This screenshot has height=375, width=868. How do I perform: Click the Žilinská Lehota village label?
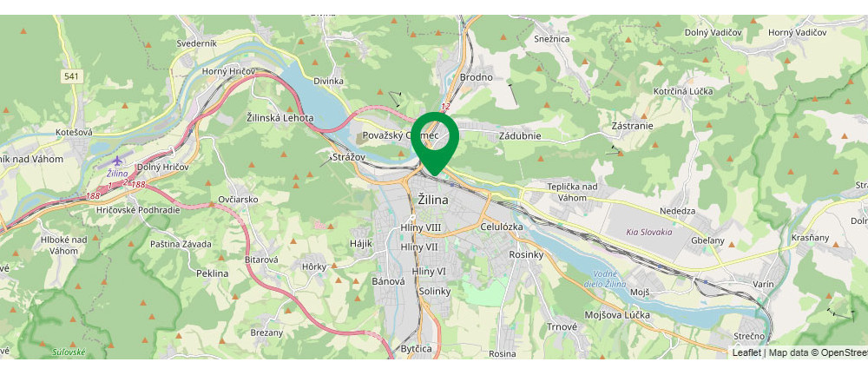[x=280, y=118]
